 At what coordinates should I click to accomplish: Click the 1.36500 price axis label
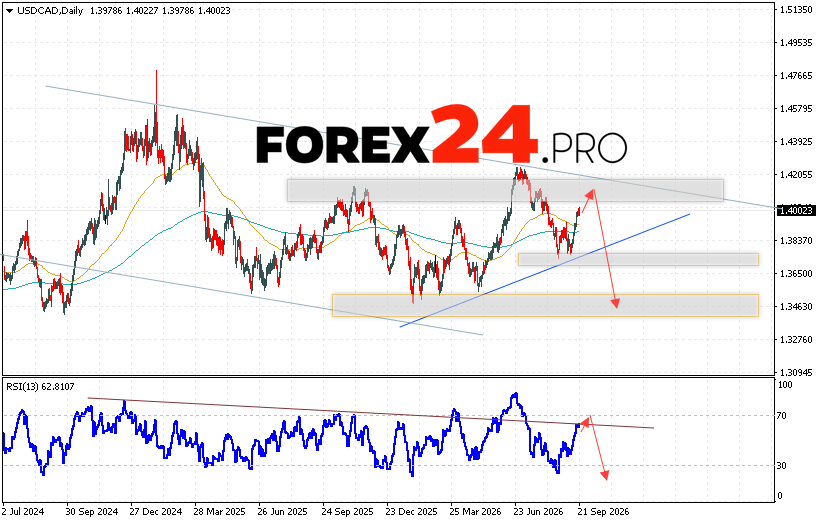[796, 274]
